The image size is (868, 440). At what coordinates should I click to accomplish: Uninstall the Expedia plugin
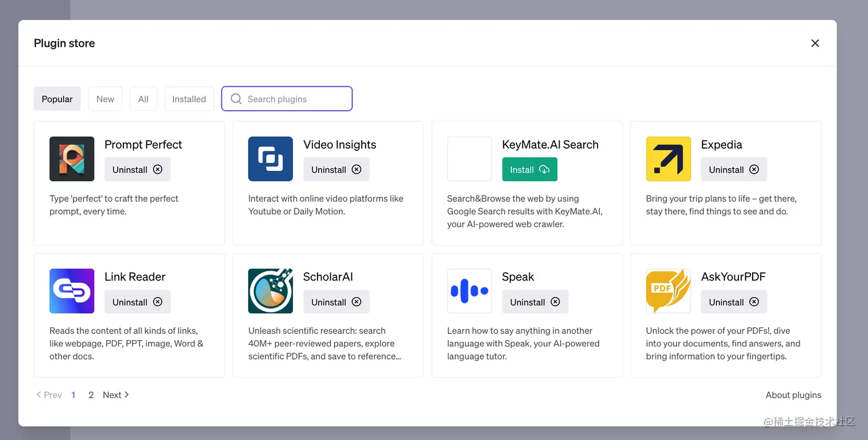pos(734,169)
